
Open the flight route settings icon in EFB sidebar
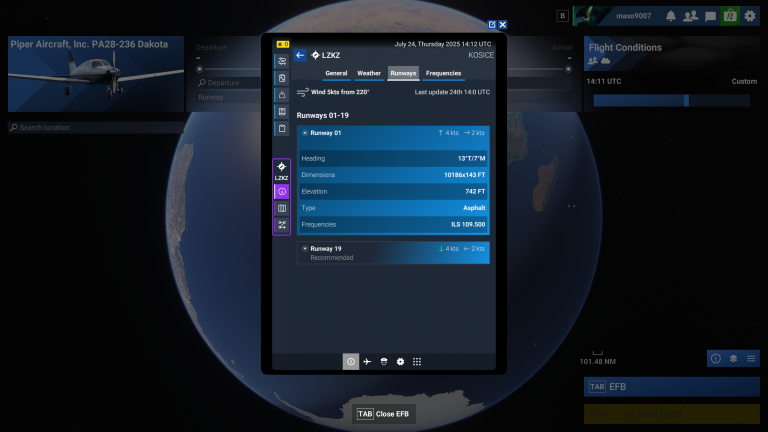pos(282,61)
